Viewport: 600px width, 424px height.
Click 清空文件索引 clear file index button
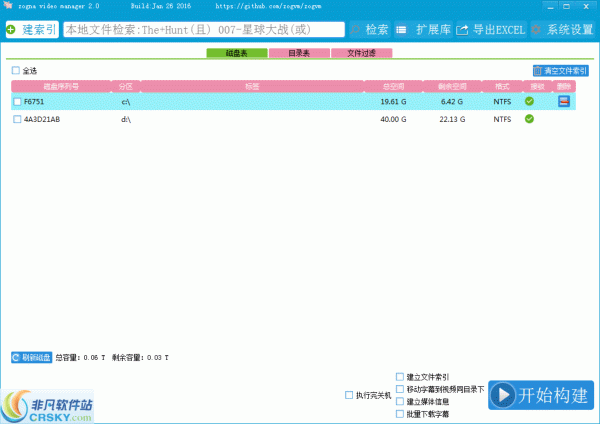coord(561,71)
